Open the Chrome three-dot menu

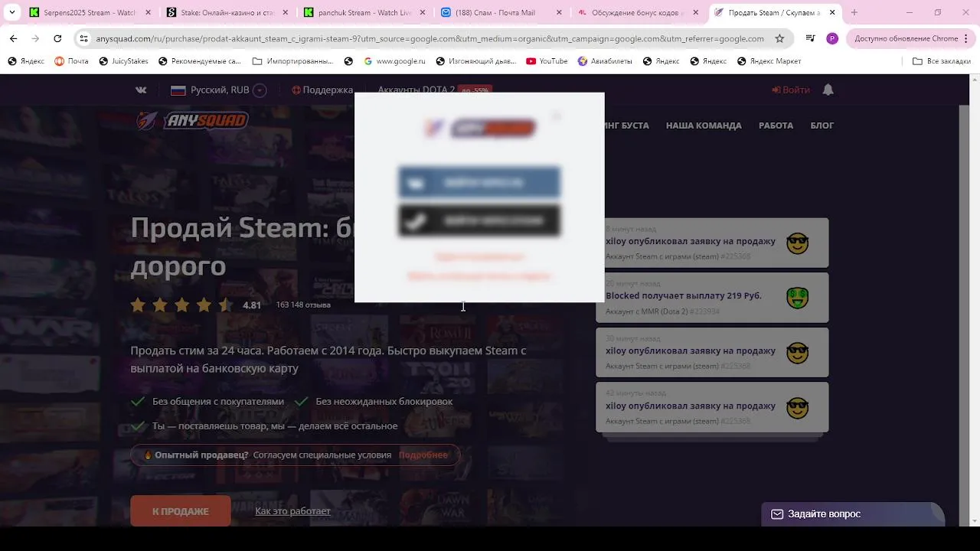[966, 38]
